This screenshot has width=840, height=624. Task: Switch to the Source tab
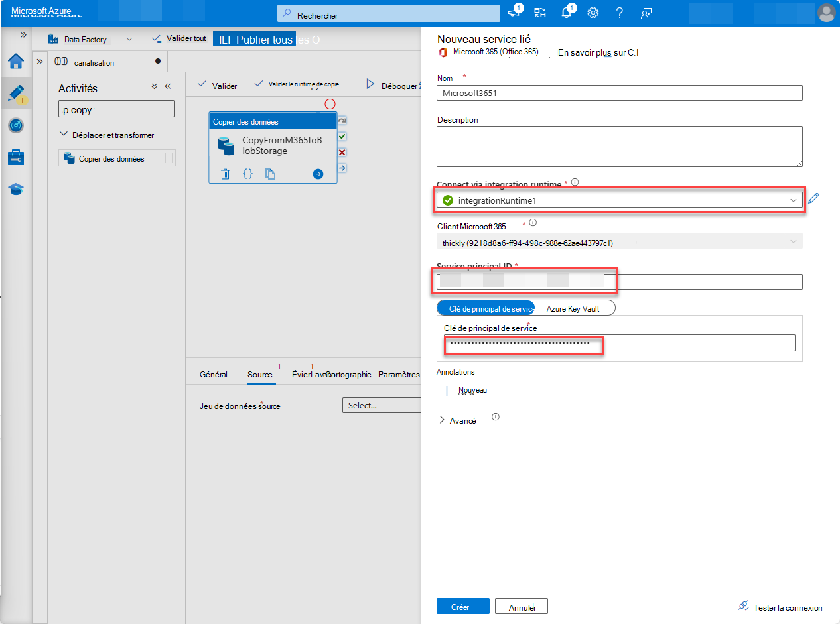260,374
